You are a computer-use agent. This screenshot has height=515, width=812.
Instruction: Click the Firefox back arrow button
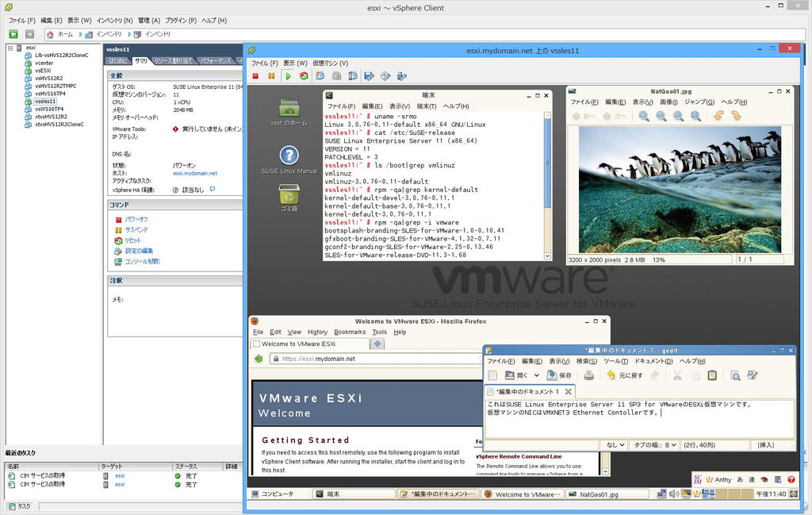(x=259, y=359)
